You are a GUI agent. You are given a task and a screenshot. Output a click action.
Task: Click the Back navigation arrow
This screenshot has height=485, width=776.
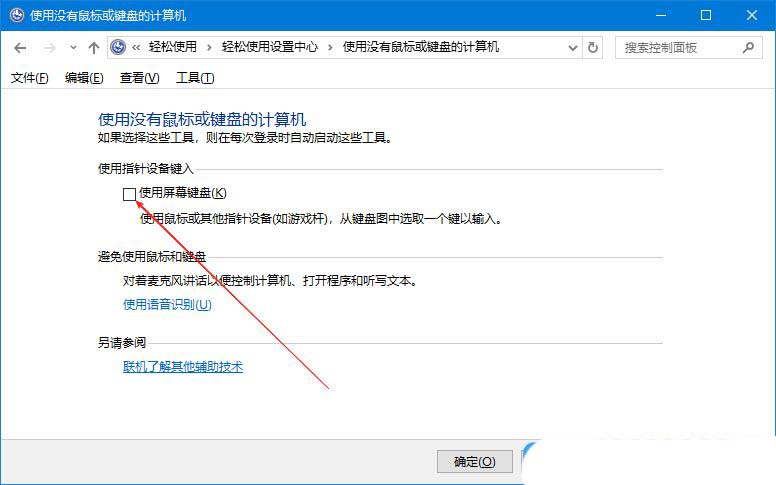point(20,48)
